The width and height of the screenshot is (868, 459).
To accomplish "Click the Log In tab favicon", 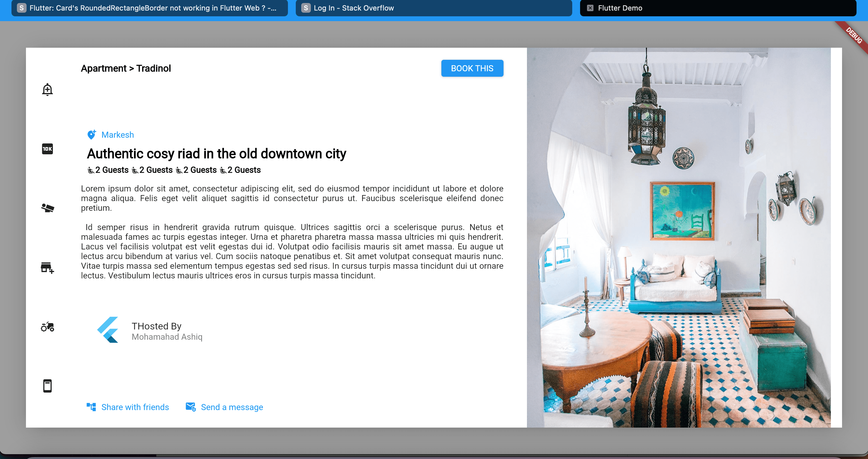I will pos(306,8).
